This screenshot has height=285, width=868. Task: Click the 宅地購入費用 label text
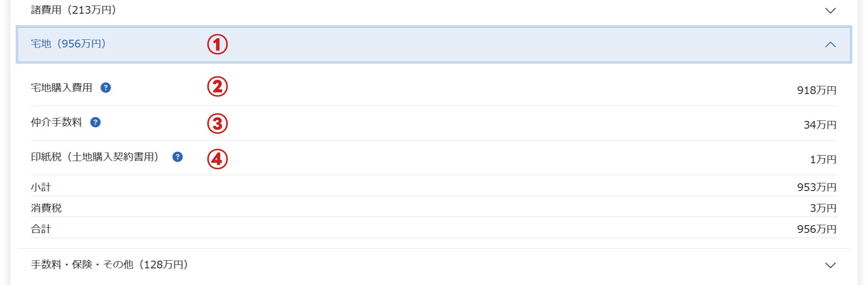pos(62,88)
